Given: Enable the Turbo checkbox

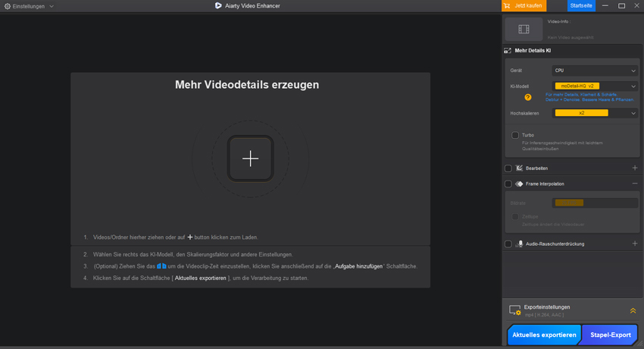Looking at the screenshot, I should [x=515, y=135].
